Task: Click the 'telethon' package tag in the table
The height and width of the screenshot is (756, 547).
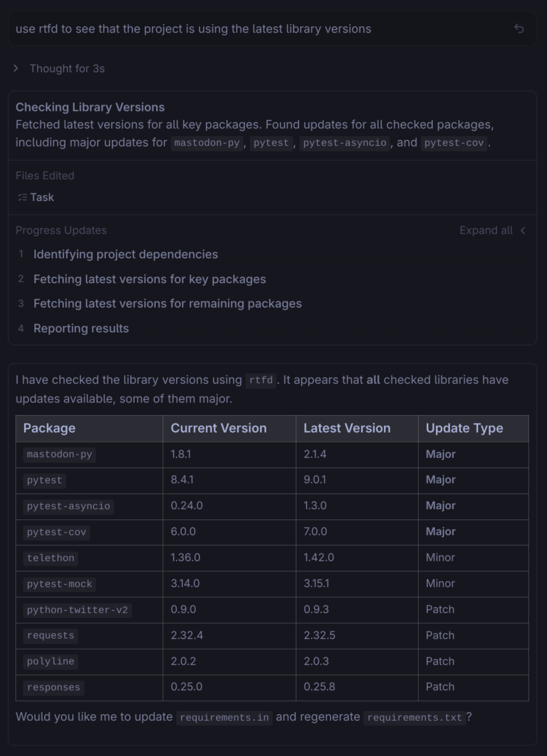Action: pos(50,558)
